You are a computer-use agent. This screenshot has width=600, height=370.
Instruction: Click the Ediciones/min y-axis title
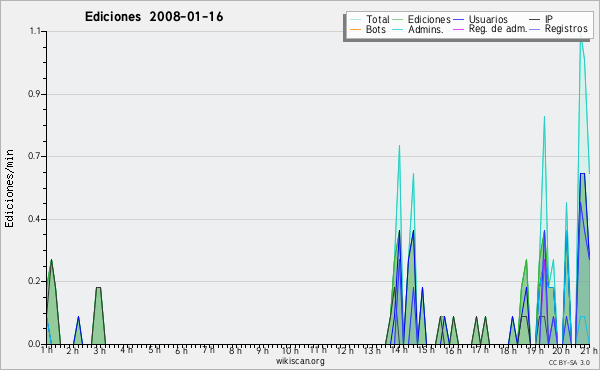(x=9, y=188)
